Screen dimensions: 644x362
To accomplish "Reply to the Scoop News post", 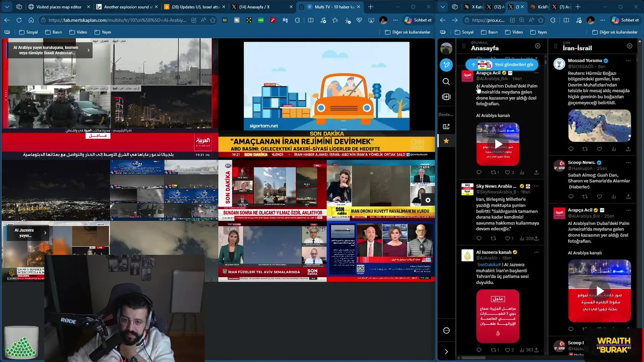I will (x=571, y=197).
